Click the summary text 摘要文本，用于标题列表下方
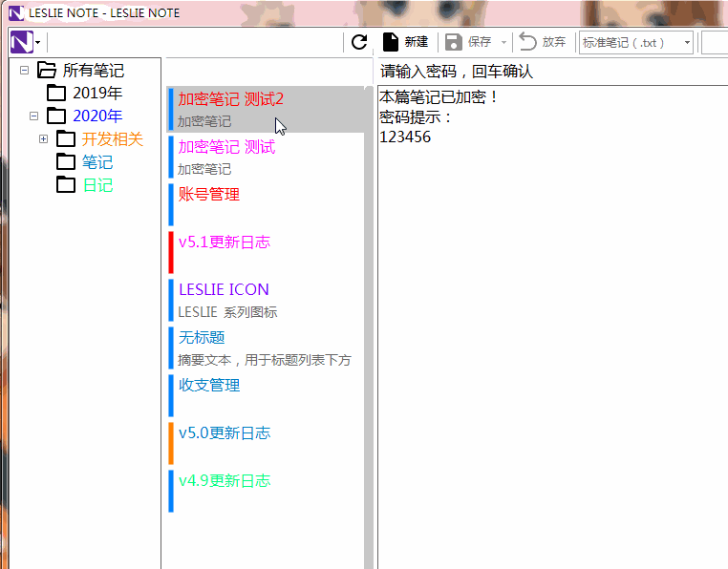Screen dimensions: 728x569 [x=265, y=360]
